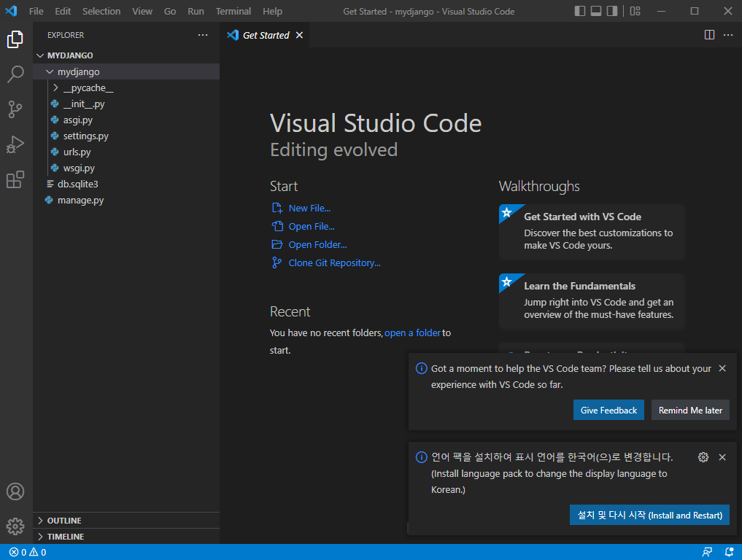Open the notifications bell in status bar
This screenshot has height=560, width=742.
coord(729,552)
